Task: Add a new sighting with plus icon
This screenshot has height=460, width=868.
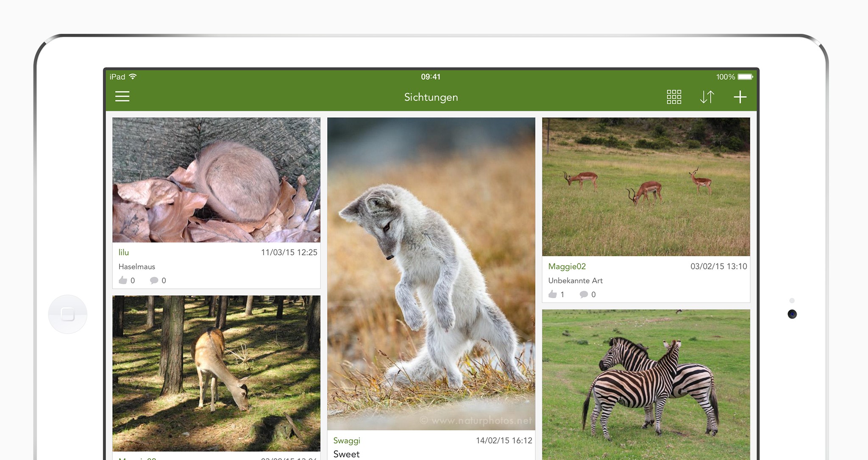Action: [740, 97]
